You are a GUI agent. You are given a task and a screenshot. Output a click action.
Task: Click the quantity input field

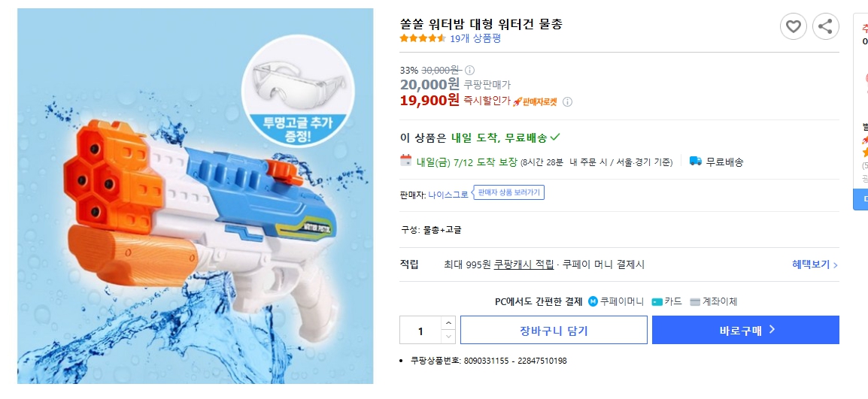coord(420,331)
